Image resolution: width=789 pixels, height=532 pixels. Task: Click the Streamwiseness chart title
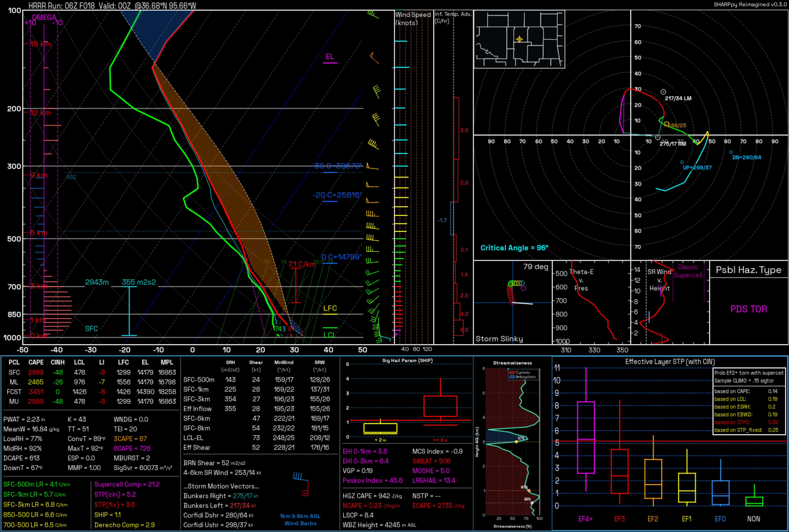click(x=512, y=363)
